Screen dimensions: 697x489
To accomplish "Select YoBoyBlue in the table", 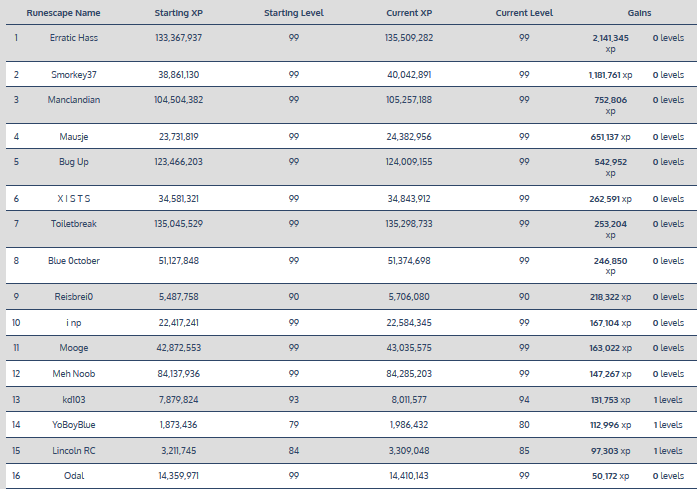I will click(x=74, y=425).
